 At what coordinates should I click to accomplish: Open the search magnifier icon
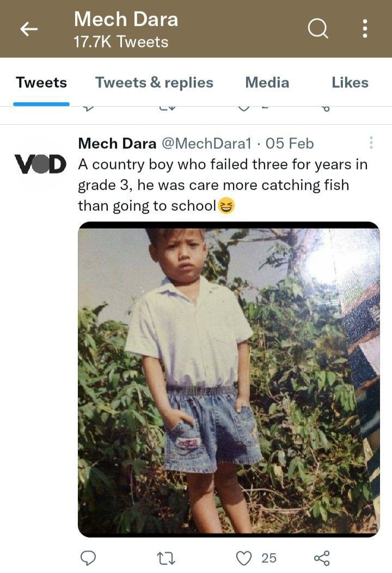(x=318, y=28)
